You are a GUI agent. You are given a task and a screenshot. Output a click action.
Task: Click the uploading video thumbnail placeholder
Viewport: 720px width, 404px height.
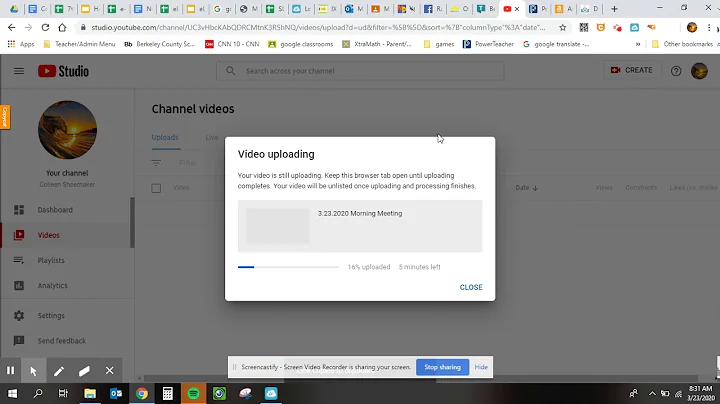click(x=277, y=226)
